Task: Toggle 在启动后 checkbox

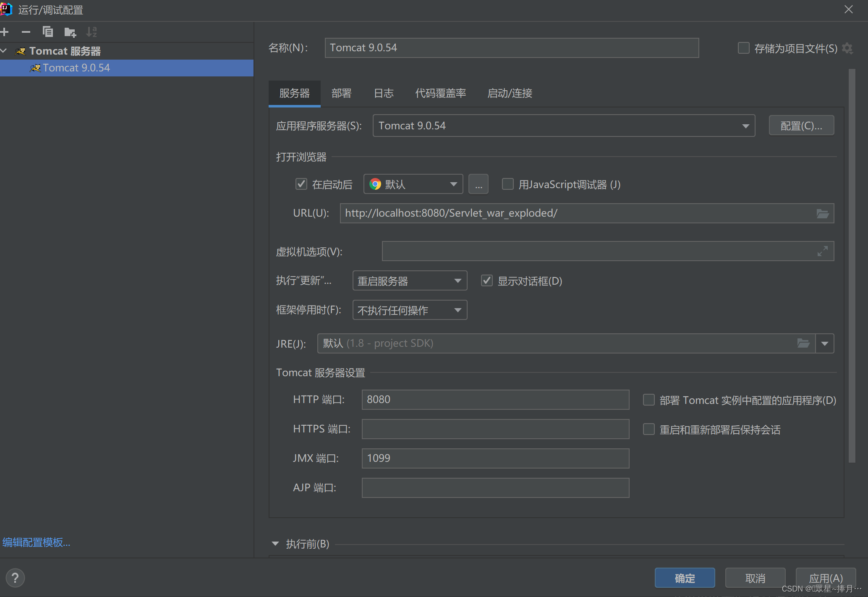Action: click(301, 184)
